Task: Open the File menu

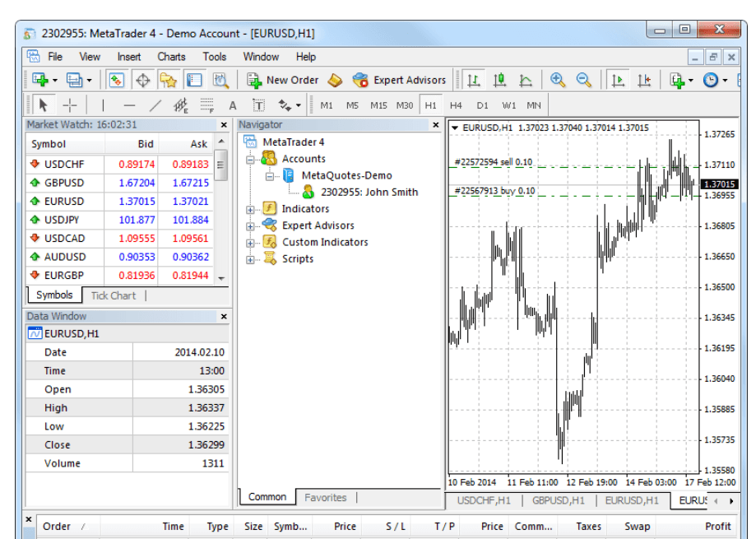Action: (x=55, y=57)
